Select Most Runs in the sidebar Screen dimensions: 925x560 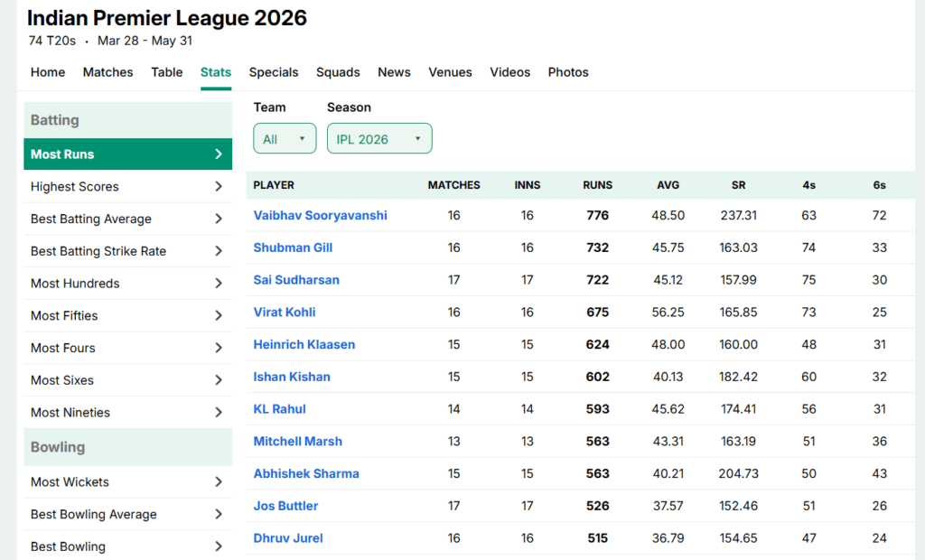click(x=128, y=154)
